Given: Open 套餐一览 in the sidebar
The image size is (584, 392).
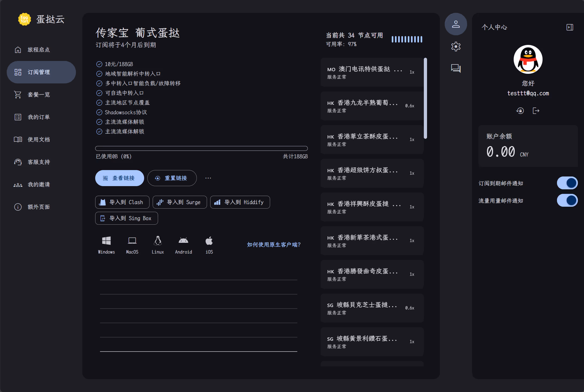Looking at the screenshot, I should 39,95.
